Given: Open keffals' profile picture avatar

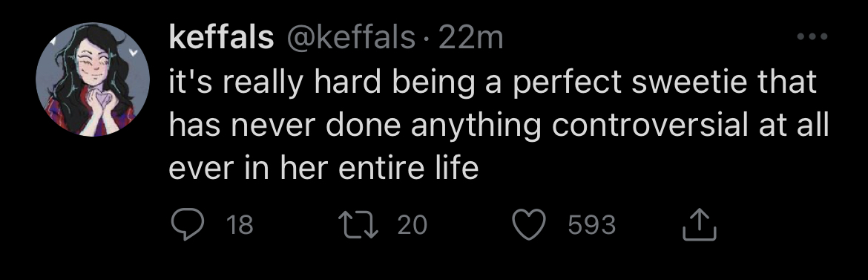Looking at the screenshot, I should tap(93, 79).
